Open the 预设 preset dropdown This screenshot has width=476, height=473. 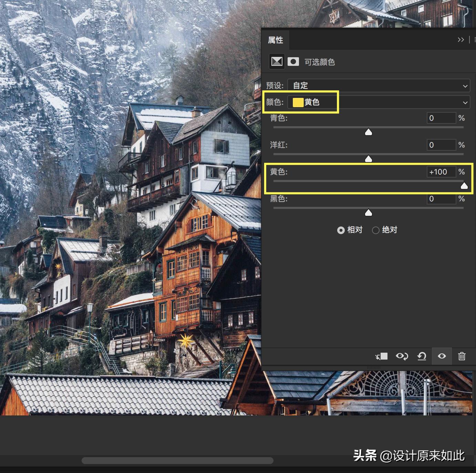[x=379, y=85]
